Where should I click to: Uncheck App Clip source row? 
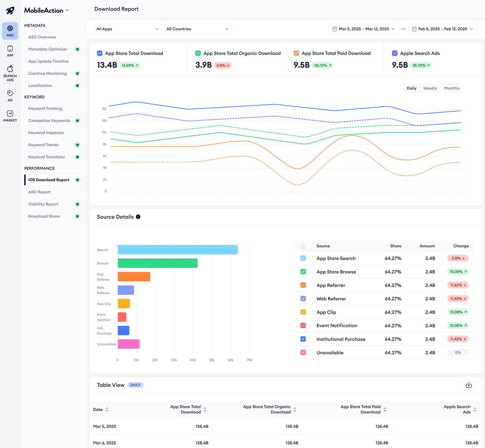303,312
